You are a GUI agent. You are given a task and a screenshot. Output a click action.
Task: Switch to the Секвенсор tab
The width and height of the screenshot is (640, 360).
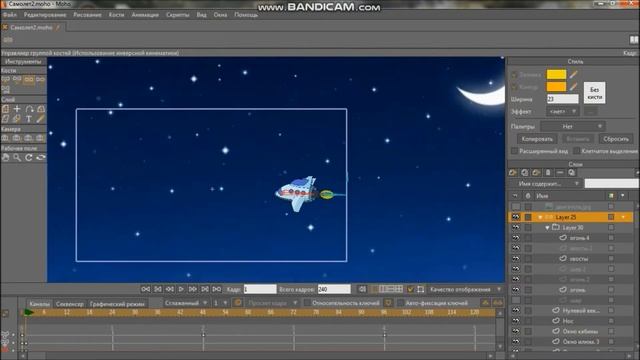pyautogui.click(x=69, y=304)
